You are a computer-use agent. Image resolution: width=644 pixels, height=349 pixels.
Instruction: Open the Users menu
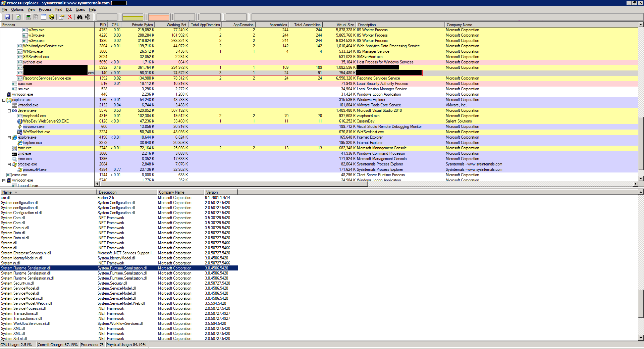80,9
